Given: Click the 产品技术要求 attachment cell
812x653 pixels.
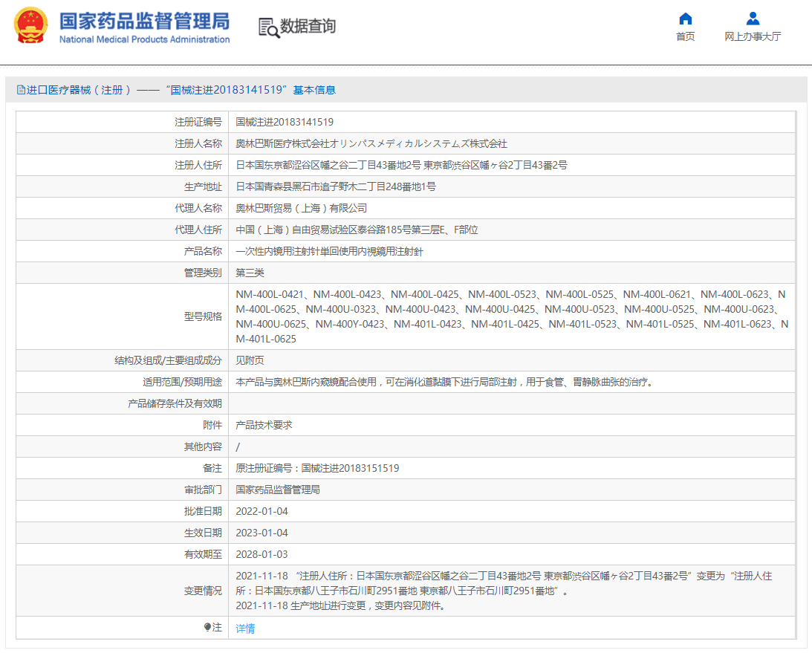Looking at the screenshot, I should point(264,425).
